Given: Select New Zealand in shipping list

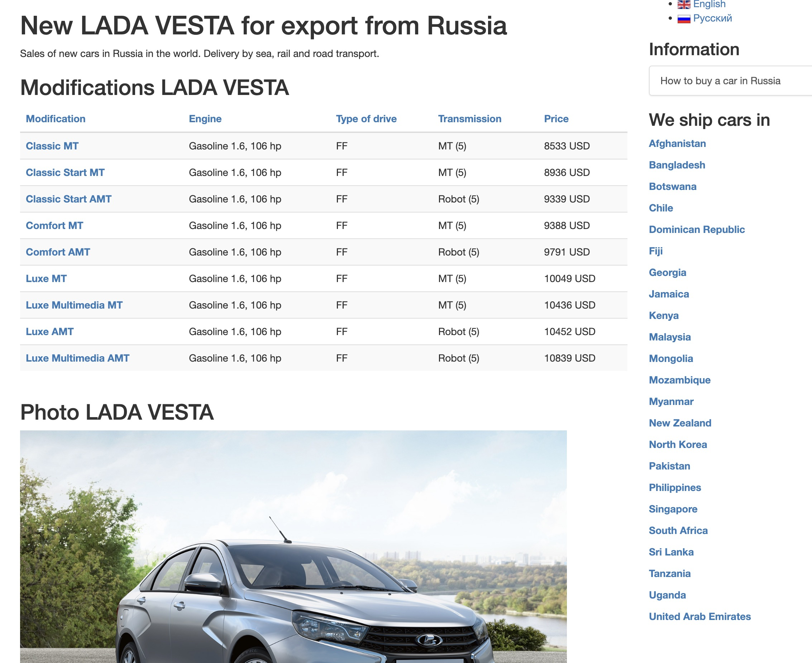Looking at the screenshot, I should 680,423.
